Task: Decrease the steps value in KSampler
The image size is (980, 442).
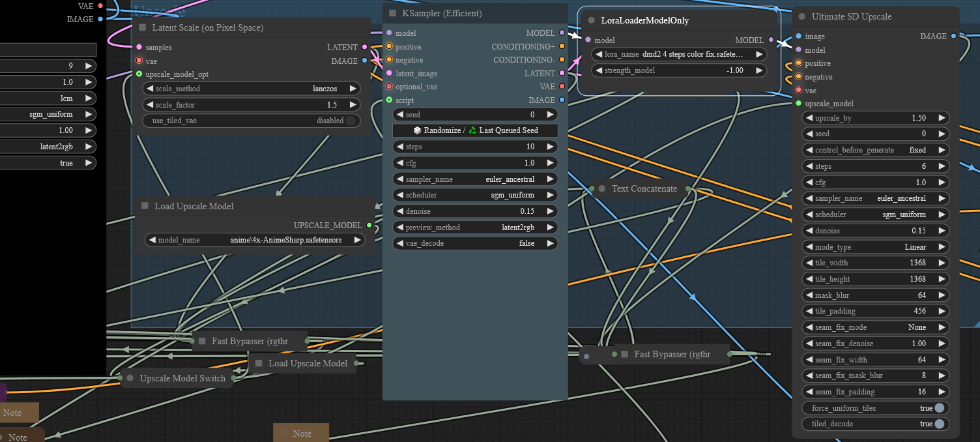Action: coord(399,147)
